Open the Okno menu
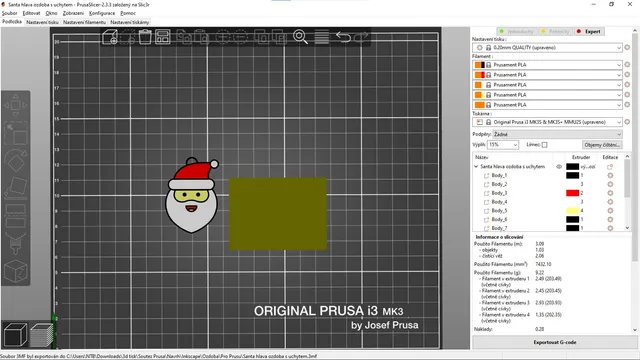 (51, 13)
